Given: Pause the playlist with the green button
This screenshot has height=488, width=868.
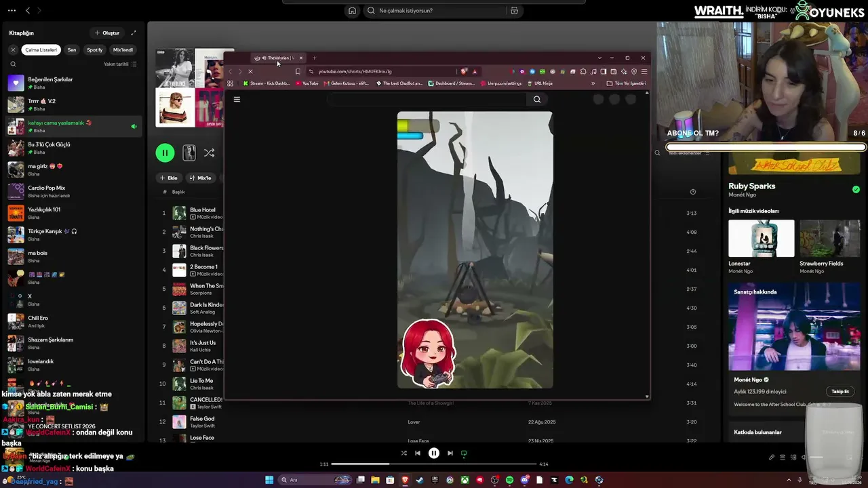Looking at the screenshot, I should [165, 153].
